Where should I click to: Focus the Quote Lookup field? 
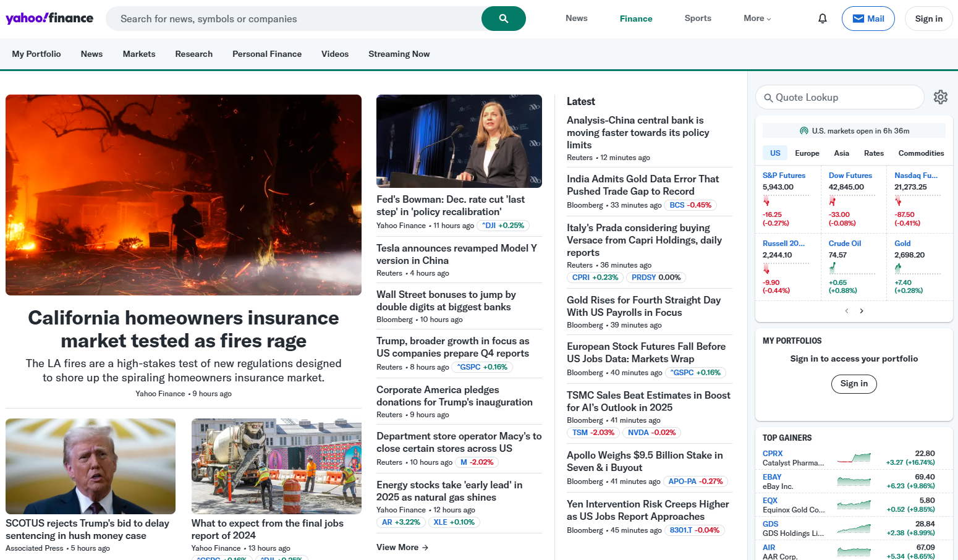(x=840, y=98)
